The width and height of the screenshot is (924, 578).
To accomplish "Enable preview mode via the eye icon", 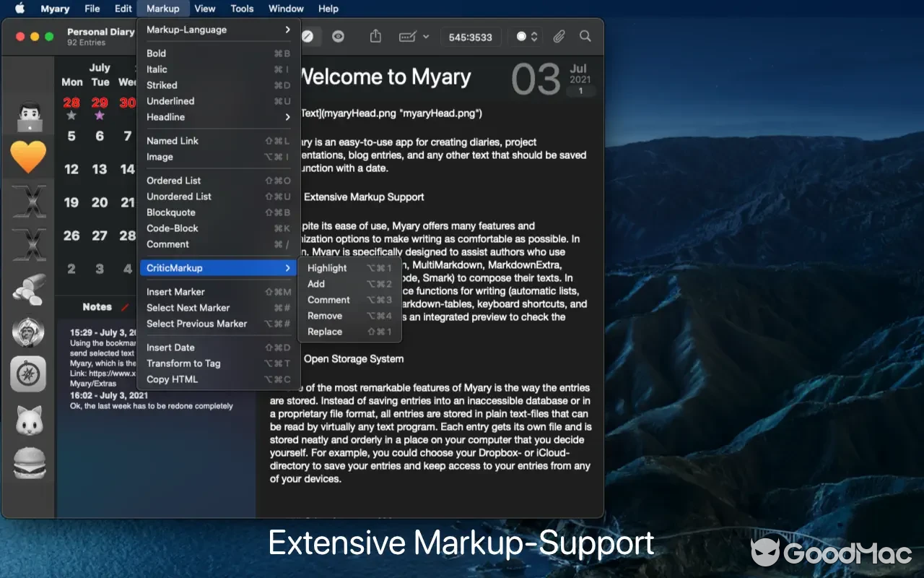I will pyautogui.click(x=338, y=36).
